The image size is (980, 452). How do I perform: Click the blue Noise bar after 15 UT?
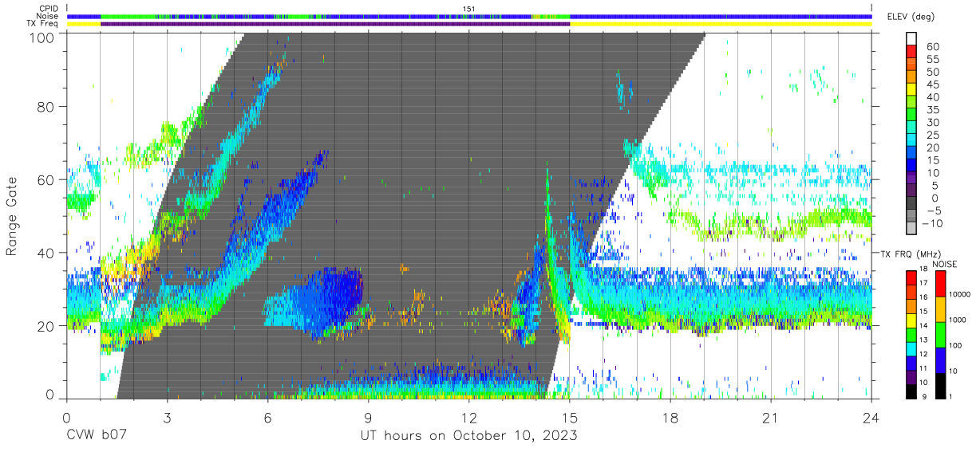point(721,16)
